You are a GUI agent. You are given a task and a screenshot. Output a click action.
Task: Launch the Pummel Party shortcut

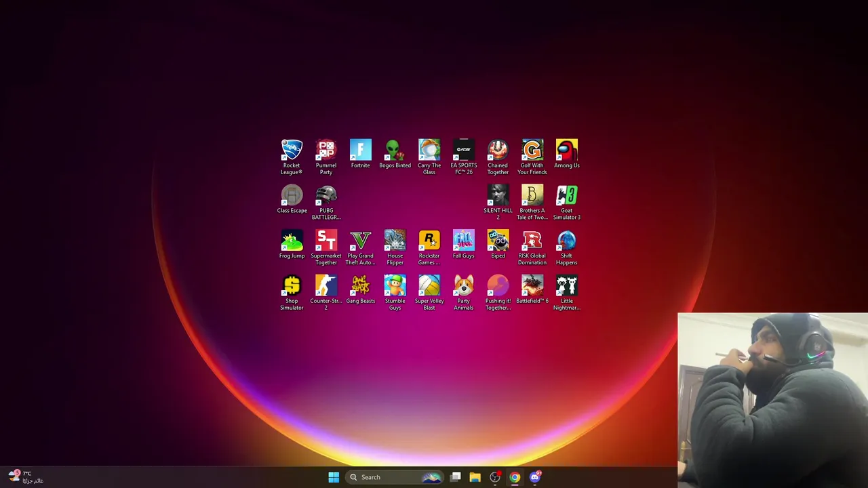tap(326, 150)
